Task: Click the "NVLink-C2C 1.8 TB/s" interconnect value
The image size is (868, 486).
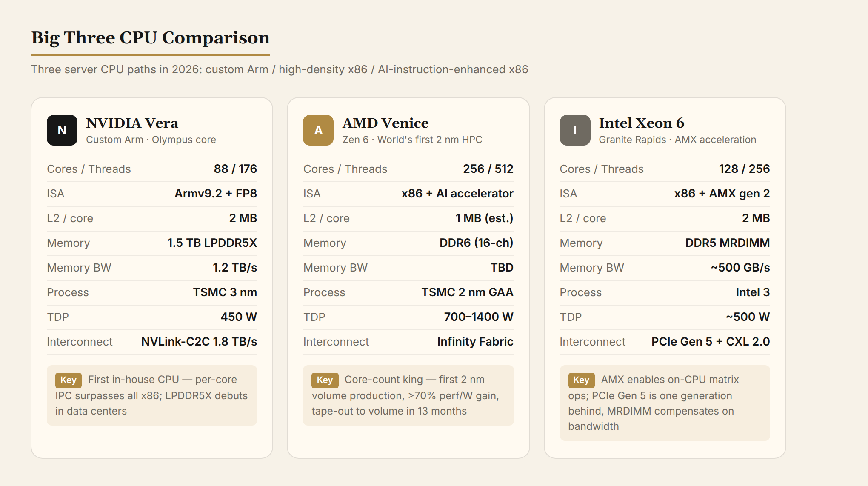Action: coord(199,342)
